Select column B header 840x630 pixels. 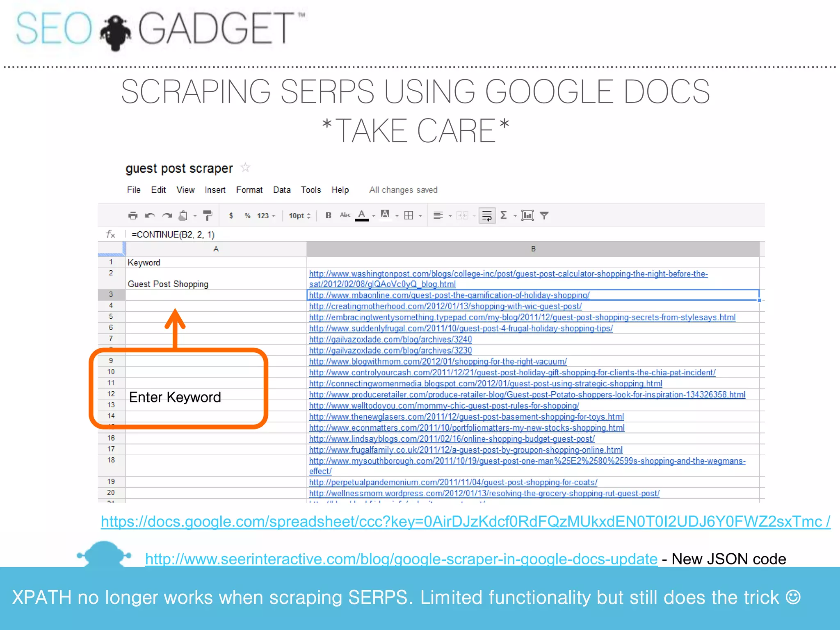coord(533,249)
